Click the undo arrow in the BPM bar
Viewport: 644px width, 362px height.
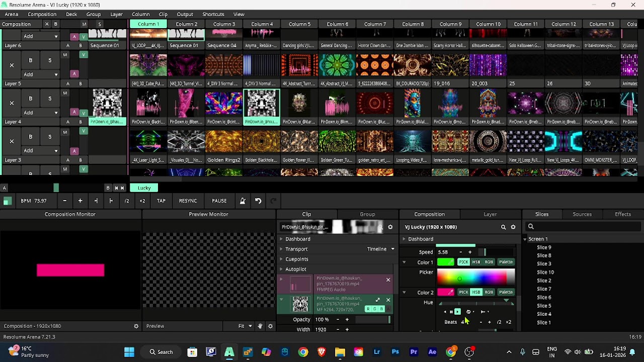coord(258,201)
